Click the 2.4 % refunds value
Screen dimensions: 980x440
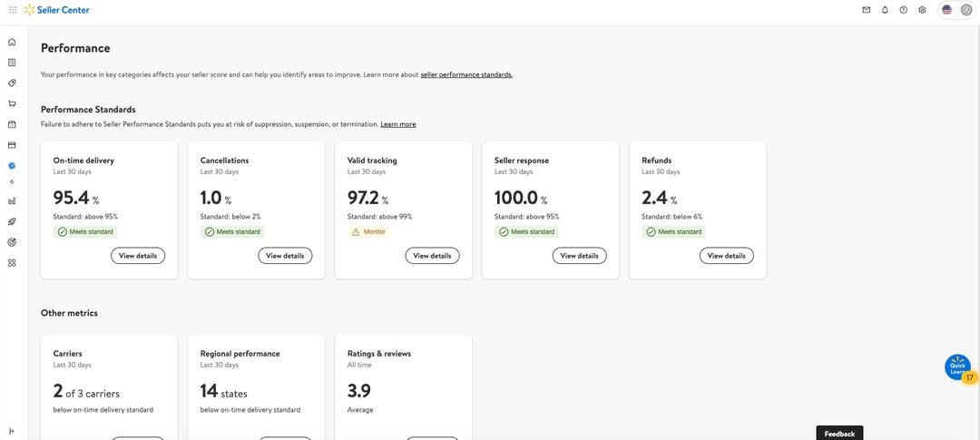pyautogui.click(x=660, y=198)
